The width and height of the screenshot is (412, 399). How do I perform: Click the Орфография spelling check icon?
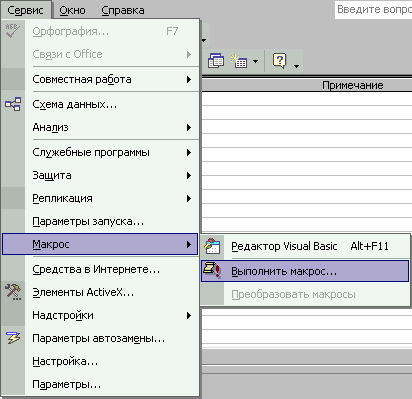pyautogui.click(x=13, y=31)
